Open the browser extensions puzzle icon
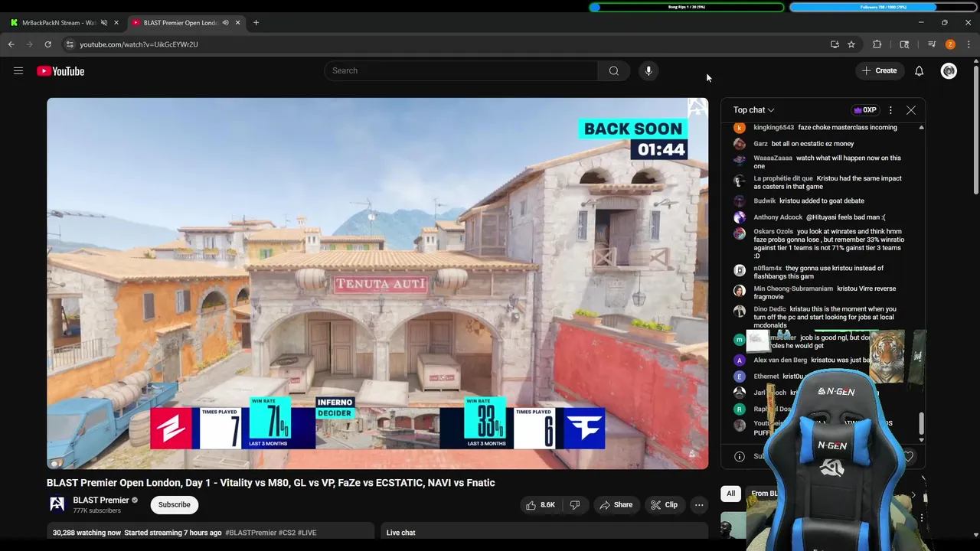980x551 pixels. (x=877, y=44)
